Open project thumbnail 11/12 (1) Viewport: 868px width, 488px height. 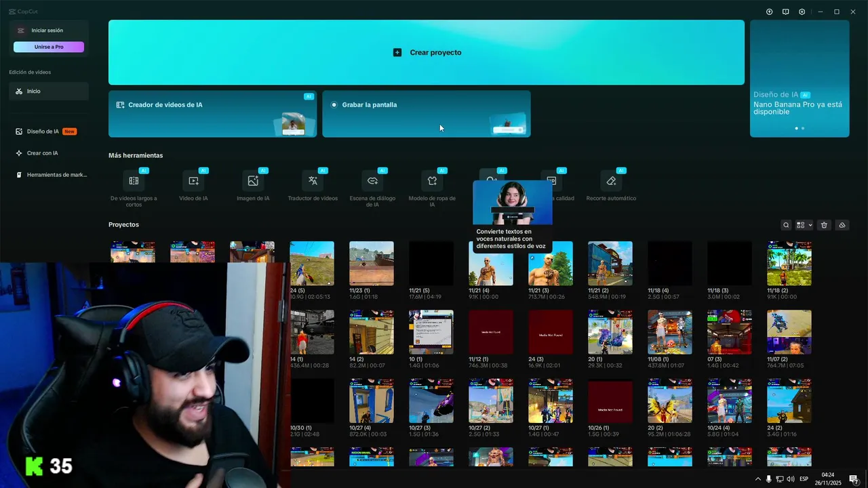(491, 332)
